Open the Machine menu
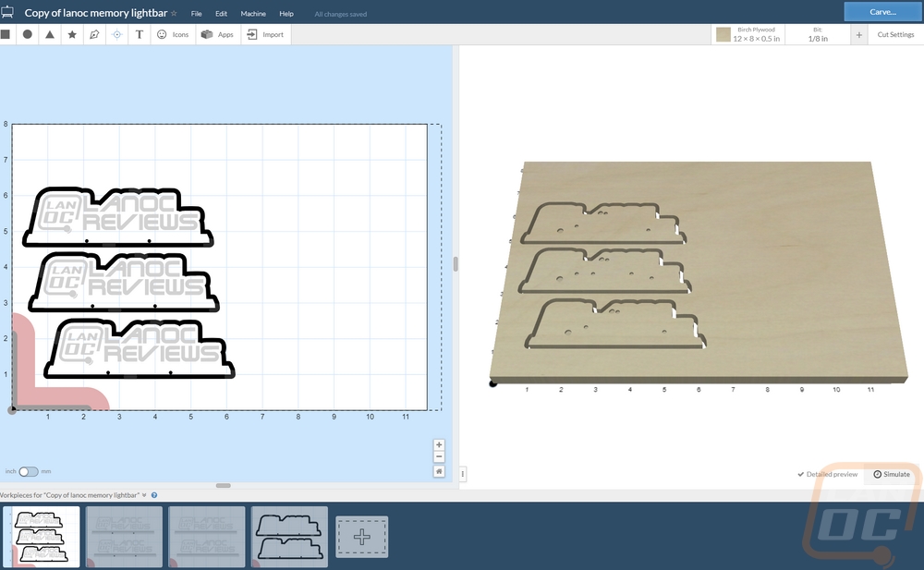 click(x=253, y=14)
